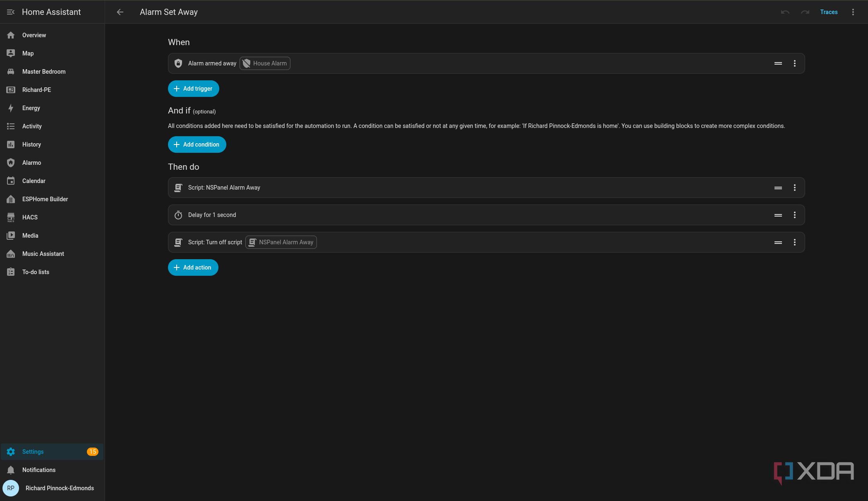Click the drag handle on the Turn off script row
The height and width of the screenshot is (501, 868).
pos(778,242)
